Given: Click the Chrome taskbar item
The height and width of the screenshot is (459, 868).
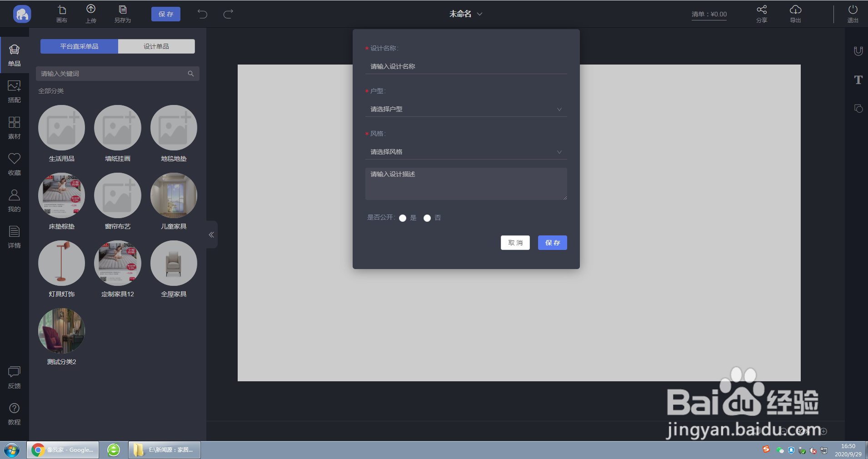Looking at the screenshot, I should pos(63,450).
